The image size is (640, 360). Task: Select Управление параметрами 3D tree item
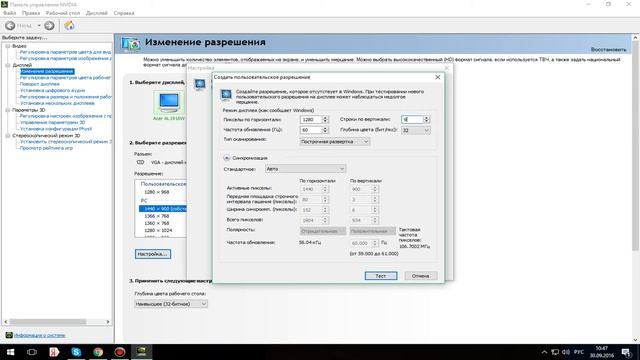pyautogui.click(x=53, y=122)
